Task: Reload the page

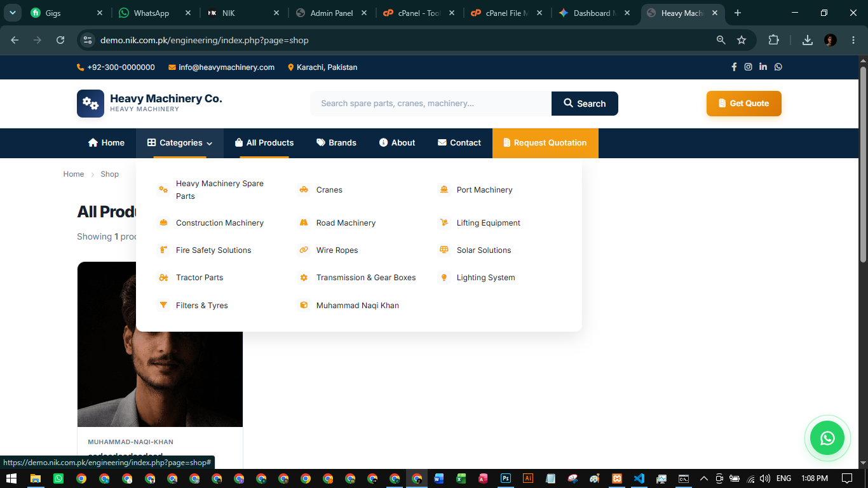Action: coord(60,40)
